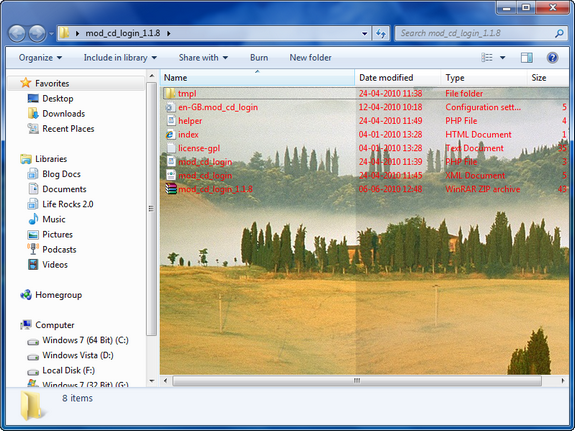The width and height of the screenshot is (575, 431).
Task: Open the Life Rocks 2.0 library
Action: coord(67,204)
